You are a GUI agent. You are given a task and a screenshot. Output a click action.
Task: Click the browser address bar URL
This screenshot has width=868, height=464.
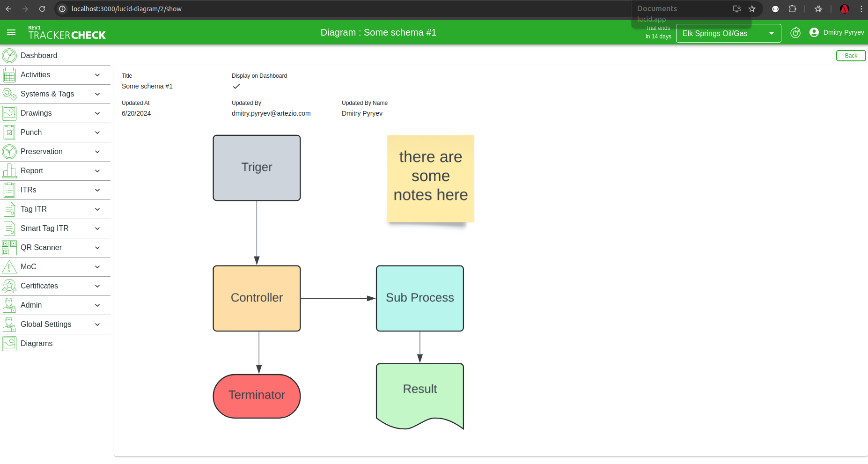(126, 9)
